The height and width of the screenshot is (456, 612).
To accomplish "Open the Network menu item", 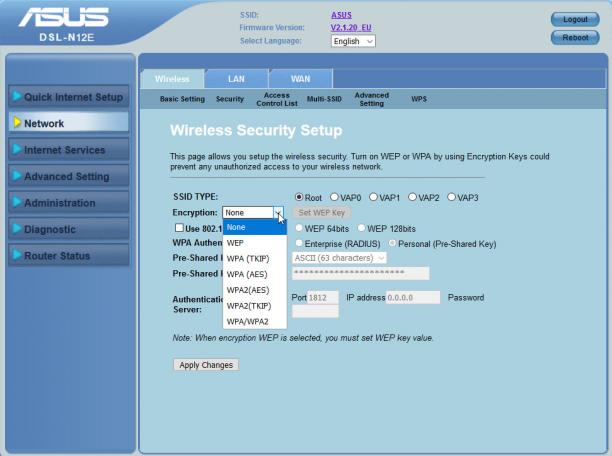I will coord(69,123).
